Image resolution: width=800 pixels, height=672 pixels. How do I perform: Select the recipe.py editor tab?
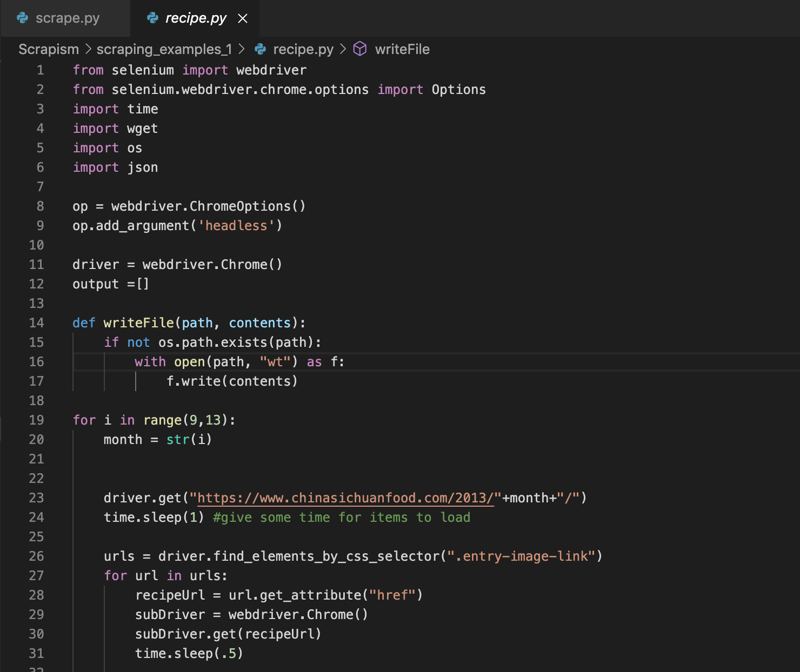coord(195,18)
